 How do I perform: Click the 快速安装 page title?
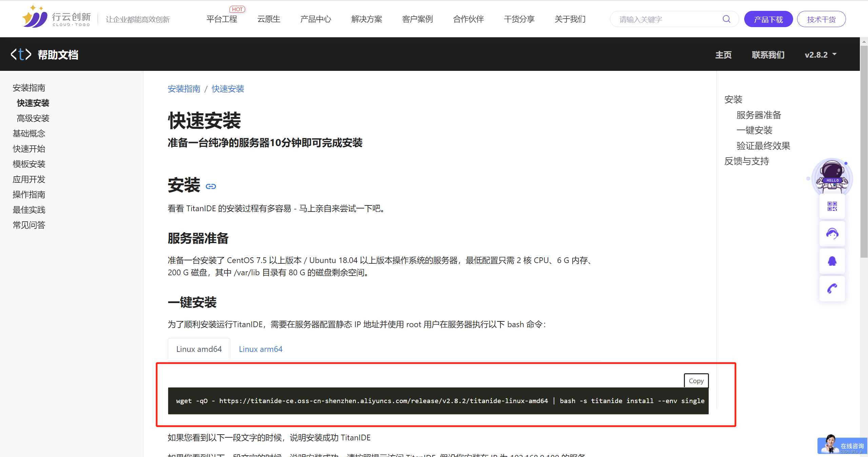204,120
